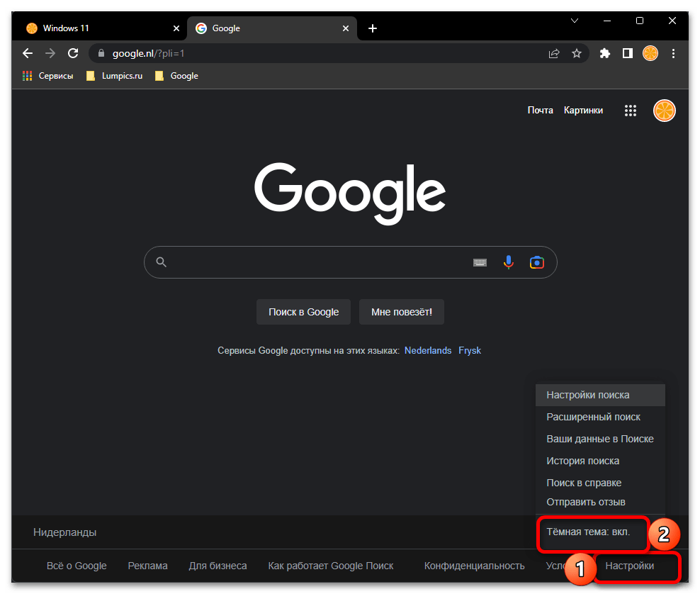Open Реклама footer link
Screen dimensions: 700x594
click(148, 566)
